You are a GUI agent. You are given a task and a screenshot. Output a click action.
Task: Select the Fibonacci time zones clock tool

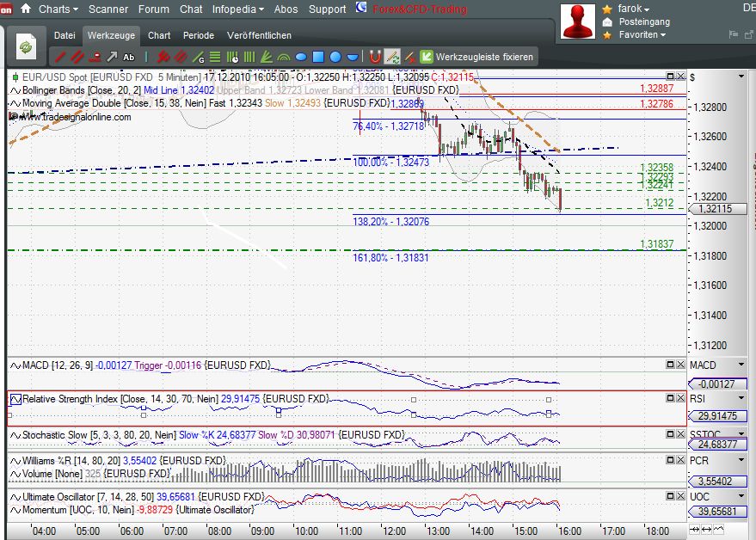[232, 58]
